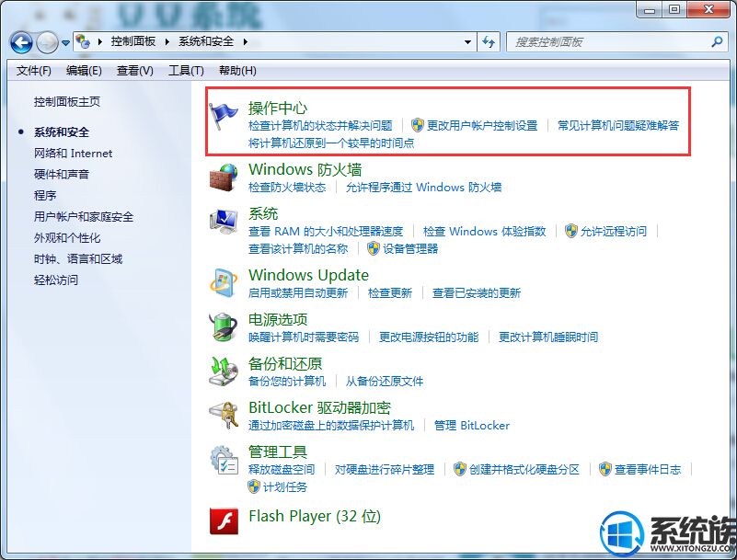
Task: Open 控制面板主页 in the sidebar
Action: 67,102
